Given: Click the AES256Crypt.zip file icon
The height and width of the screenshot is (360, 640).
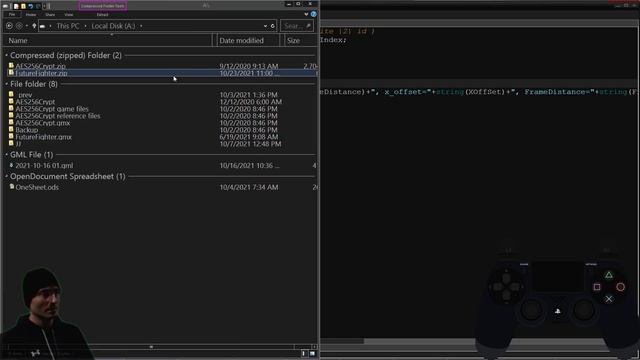Looking at the screenshot, I should [x=11, y=65].
